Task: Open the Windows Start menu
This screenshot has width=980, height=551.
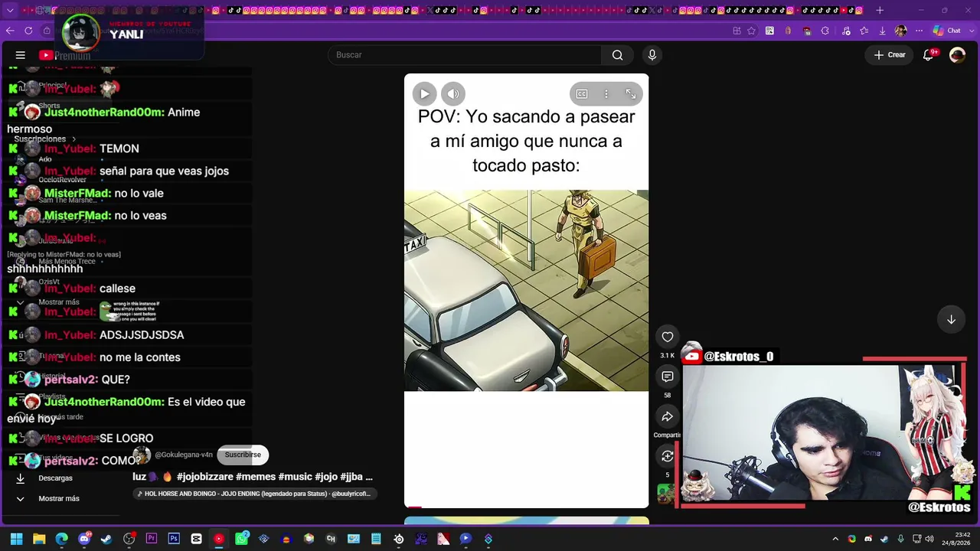Action: [x=16, y=539]
